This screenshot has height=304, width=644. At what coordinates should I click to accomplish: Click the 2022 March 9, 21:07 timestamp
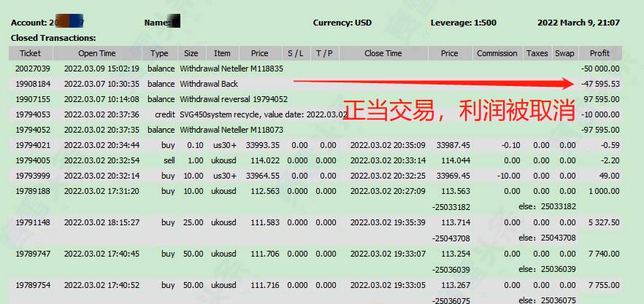pyautogui.click(x=579, y=23)
